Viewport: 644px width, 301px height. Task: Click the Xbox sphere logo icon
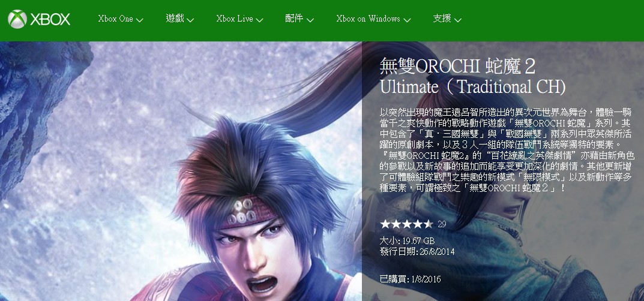17,19
